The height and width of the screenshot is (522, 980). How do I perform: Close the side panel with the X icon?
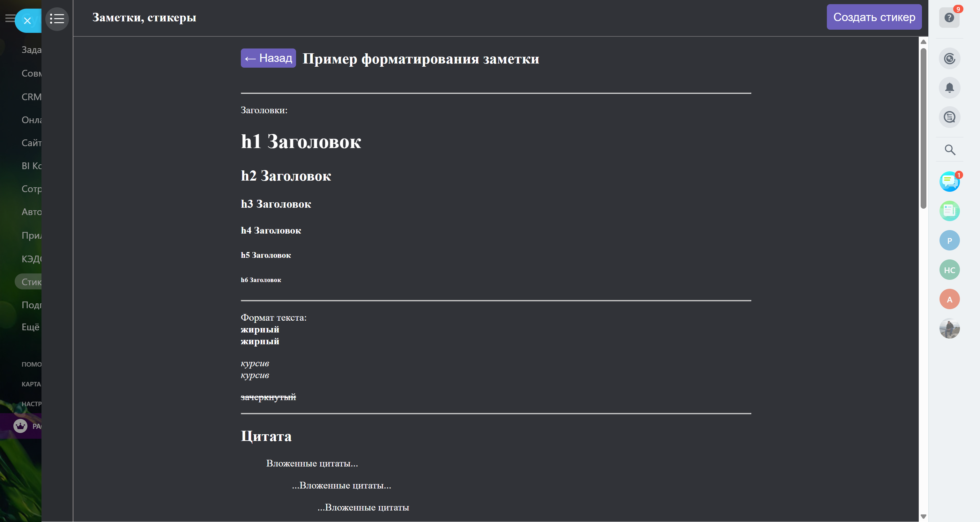click(x=27, y=20)
